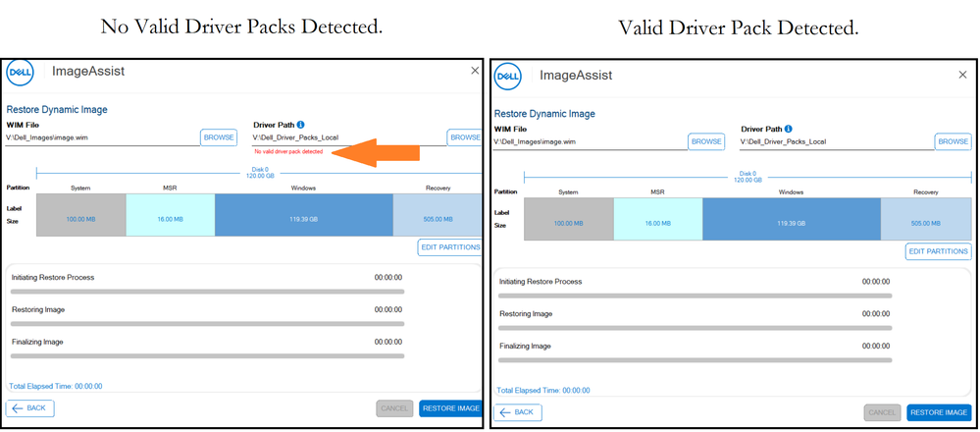
Task: Click 'Disk 0 120.00 GB' label in right window
Action: click(x=748, y=177)
